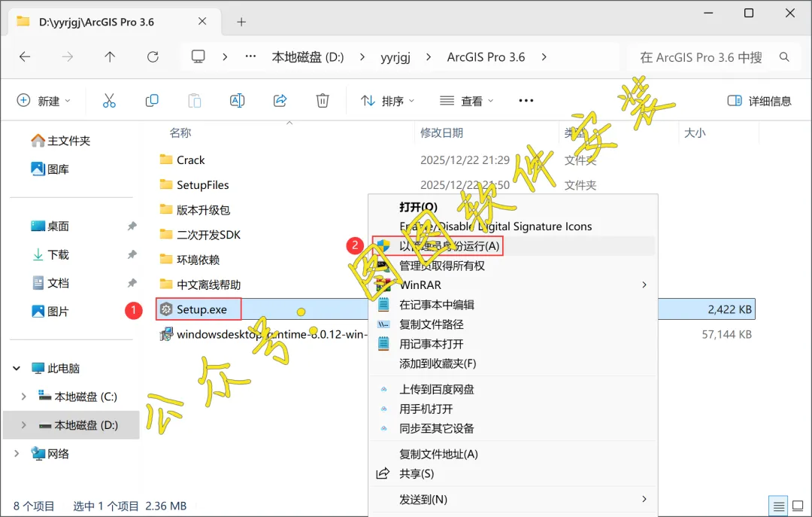Viewport: 812px width, 517px height.
Task: Click chevron after ArcGIS Pro 3.6 breadcrumb
Action: [544, 57]
